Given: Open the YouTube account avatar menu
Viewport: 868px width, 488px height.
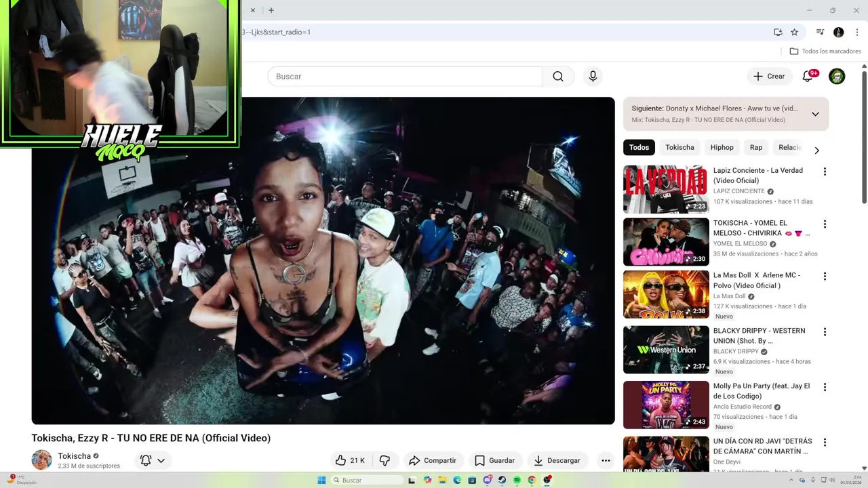Looking at the screenshot, I should pyautogui.click(x=837, y=77).
